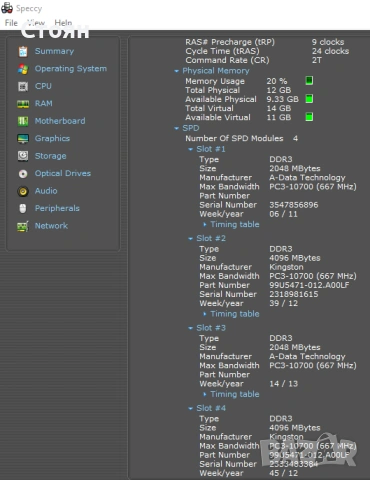This screenshot has height=480, width=370.
Task: Open the View menu
Action: pos(36,23)
